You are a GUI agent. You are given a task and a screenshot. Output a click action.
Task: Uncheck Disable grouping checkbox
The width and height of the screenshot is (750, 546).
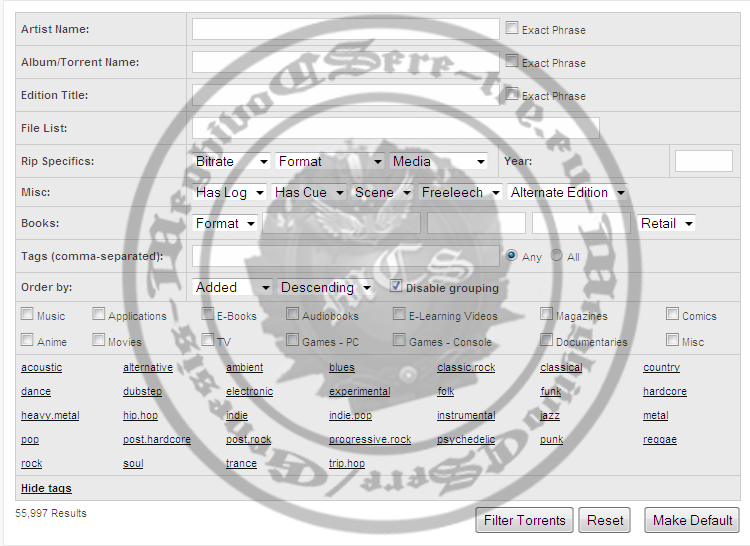[396, 286]
